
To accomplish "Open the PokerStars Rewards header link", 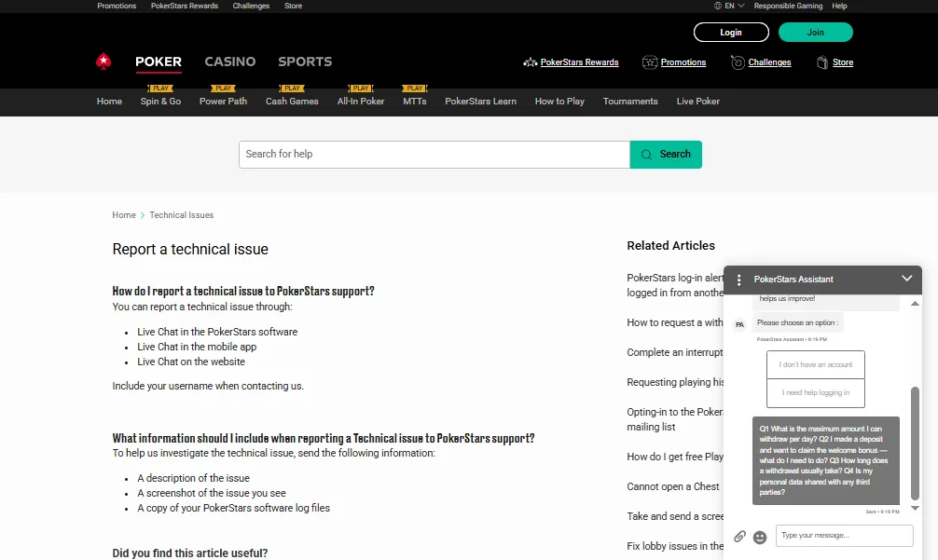I will point(579,62).
